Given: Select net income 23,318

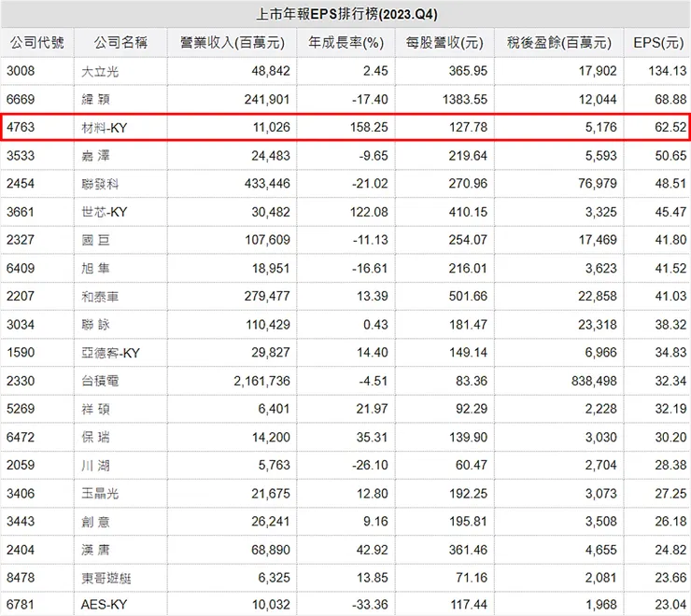Looking at the screenshot, I should [597, 325].
